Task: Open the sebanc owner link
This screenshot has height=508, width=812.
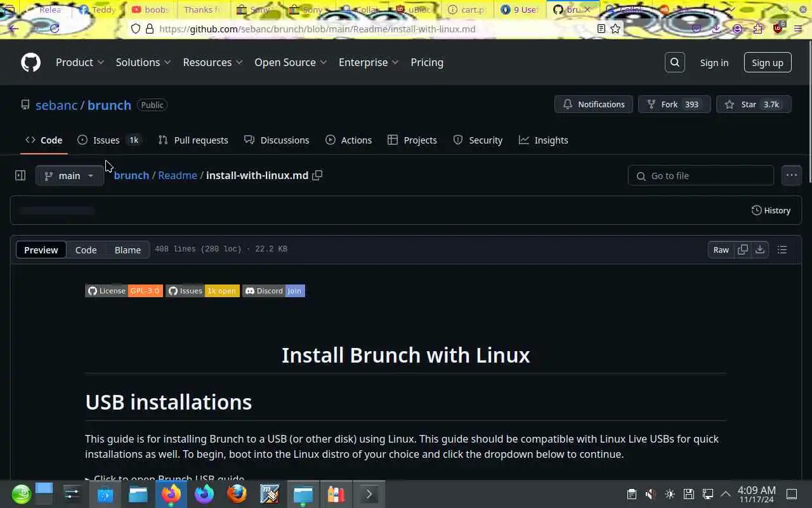Action: tap(56, 105)
